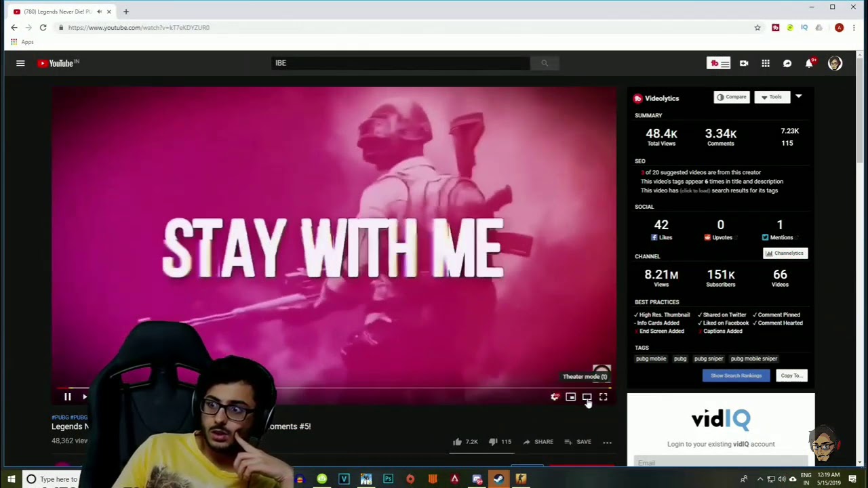The height and width of the screenshot is (488, 868).
Task: Click the create video camera icon
Action: click(x=744, y=63)
